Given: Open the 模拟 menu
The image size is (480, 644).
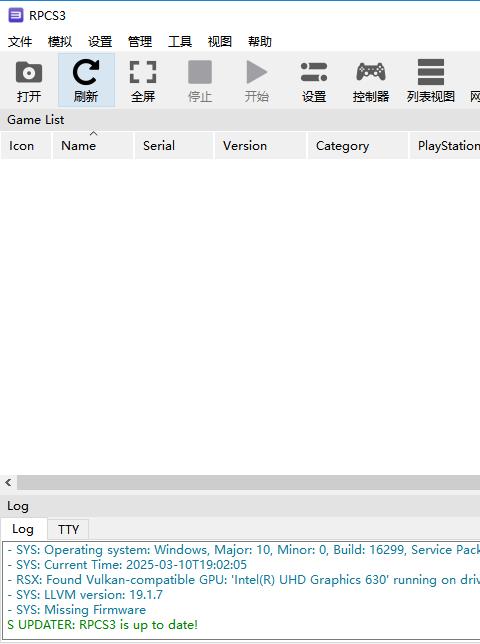Looking at the screenshot, I should click(x=60, y=41).
